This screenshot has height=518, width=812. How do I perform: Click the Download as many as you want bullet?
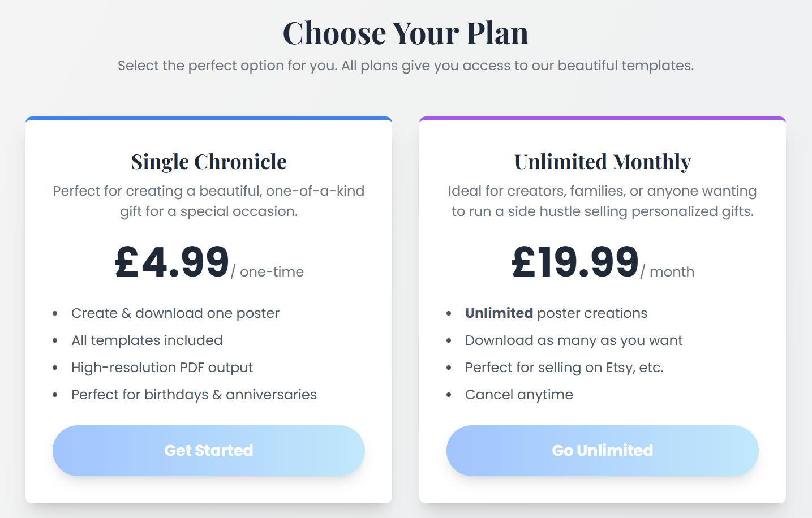[x=574, y=340]
